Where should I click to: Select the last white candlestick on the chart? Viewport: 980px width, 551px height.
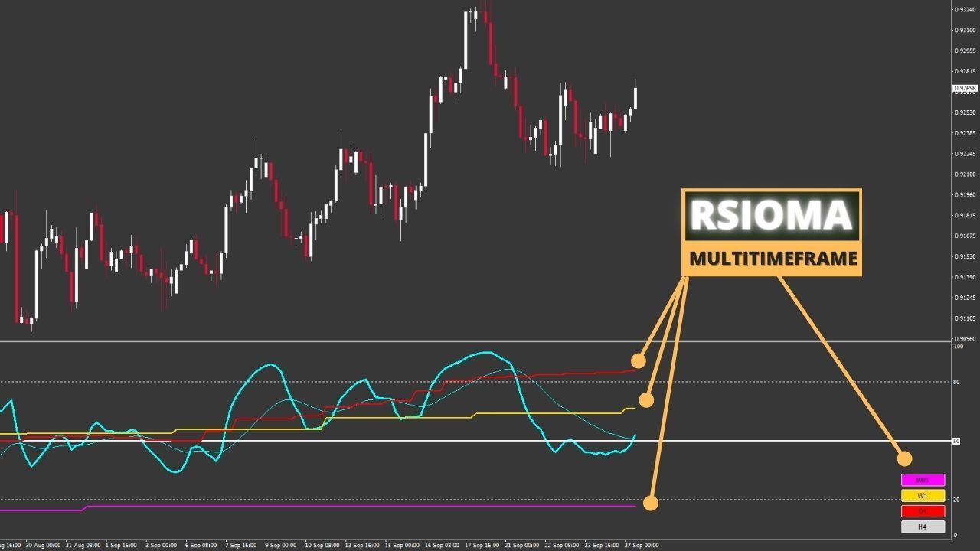point(635,98)
